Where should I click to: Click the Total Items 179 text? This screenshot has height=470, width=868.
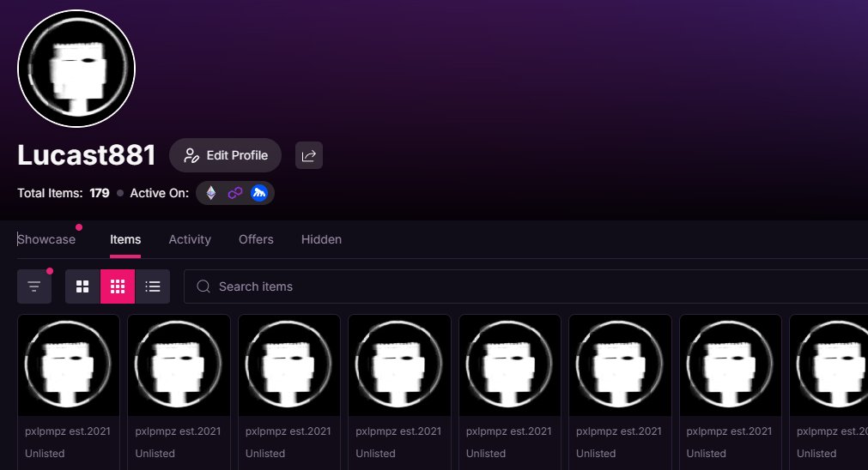64,193
